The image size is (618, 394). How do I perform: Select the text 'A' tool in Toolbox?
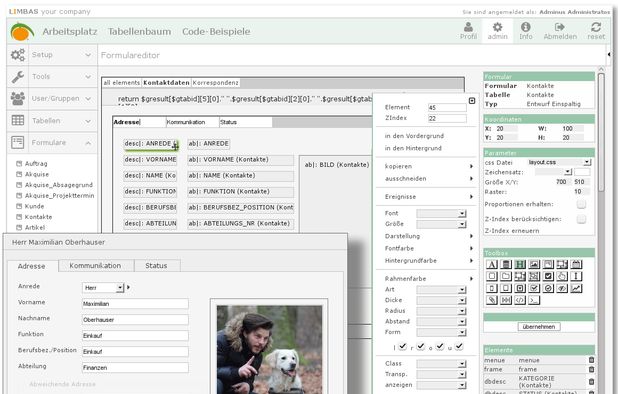click(x=492, y=264)
